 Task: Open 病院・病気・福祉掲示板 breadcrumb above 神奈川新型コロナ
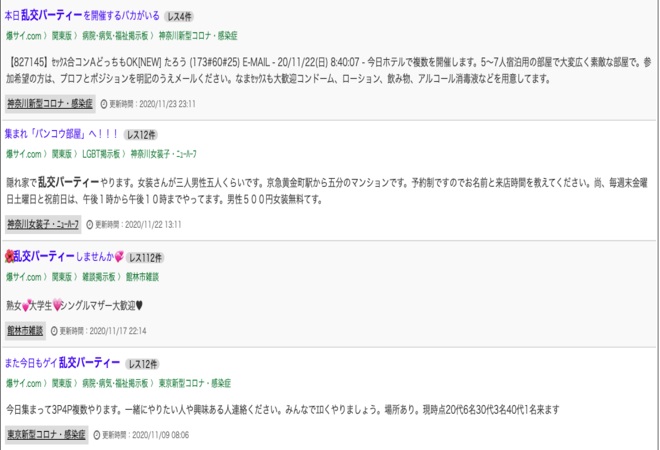(x=115, y=36)
